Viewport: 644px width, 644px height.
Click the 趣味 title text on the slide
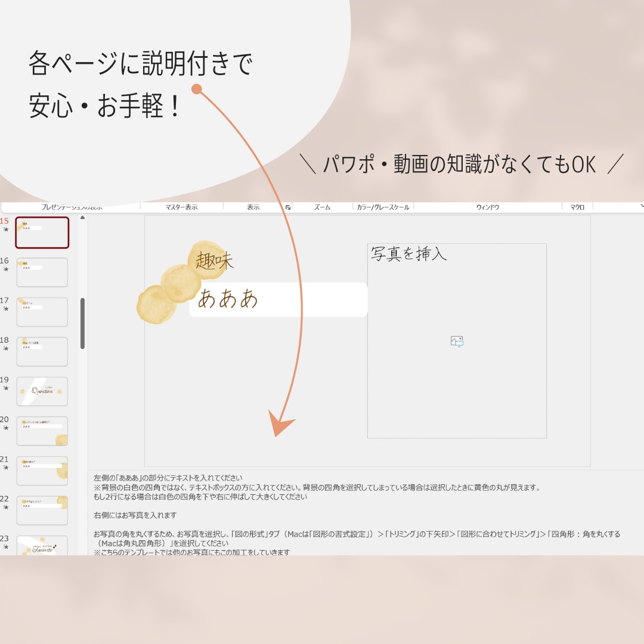(x=215, y=261)
